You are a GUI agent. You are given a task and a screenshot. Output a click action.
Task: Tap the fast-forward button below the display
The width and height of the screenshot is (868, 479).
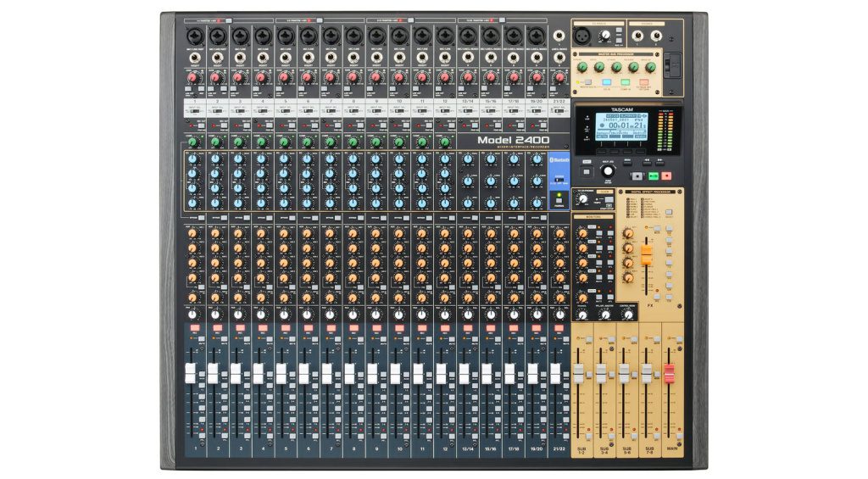click(x=659, y=162)
